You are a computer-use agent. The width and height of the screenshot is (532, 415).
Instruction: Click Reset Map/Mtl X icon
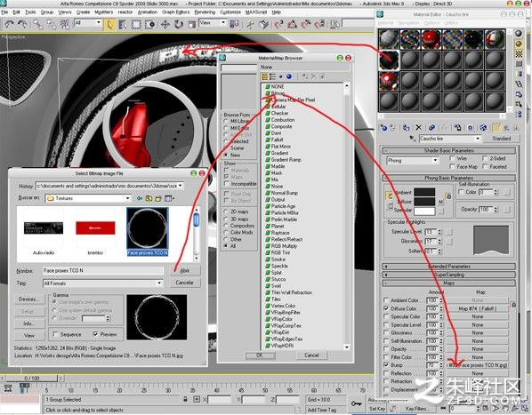[x=419, y=128]
